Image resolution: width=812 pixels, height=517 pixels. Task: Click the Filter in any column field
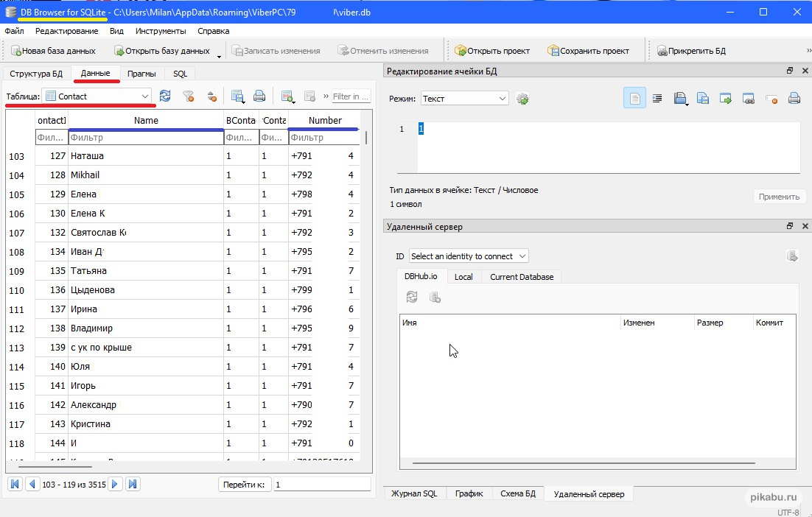coord(351,96)
